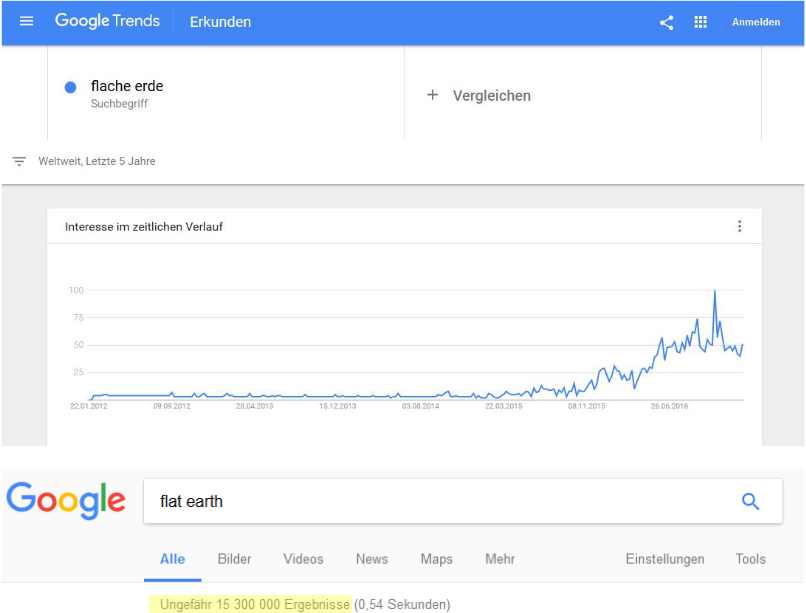Viewport: 806px width, 613px height.
Task: Click the filter icon beside Weltweit
Action: point(19,161)
